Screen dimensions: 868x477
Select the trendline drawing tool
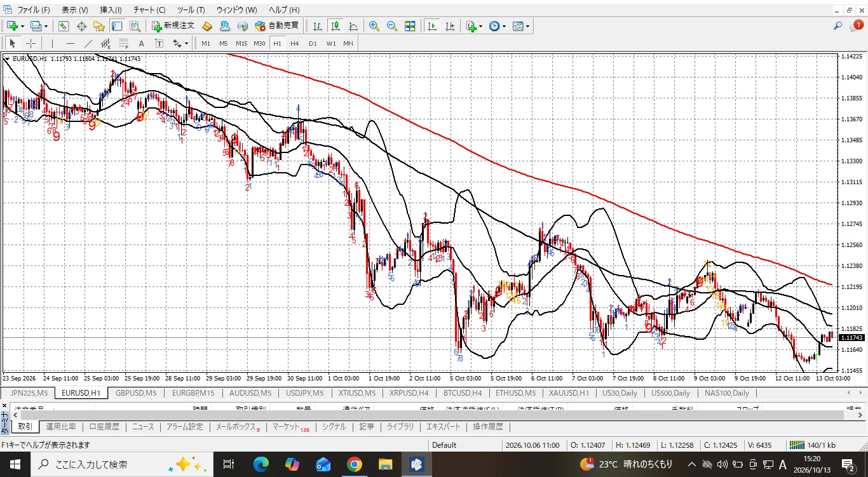[88, 43]
